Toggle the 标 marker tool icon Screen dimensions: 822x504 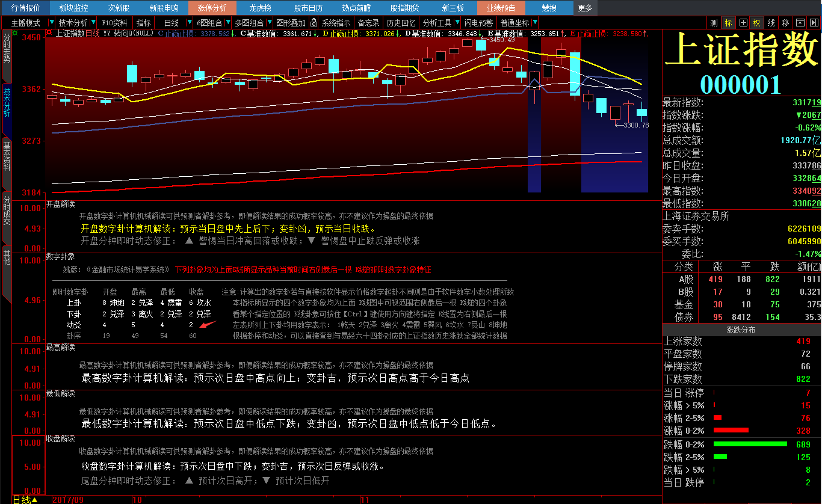point(729,23)
